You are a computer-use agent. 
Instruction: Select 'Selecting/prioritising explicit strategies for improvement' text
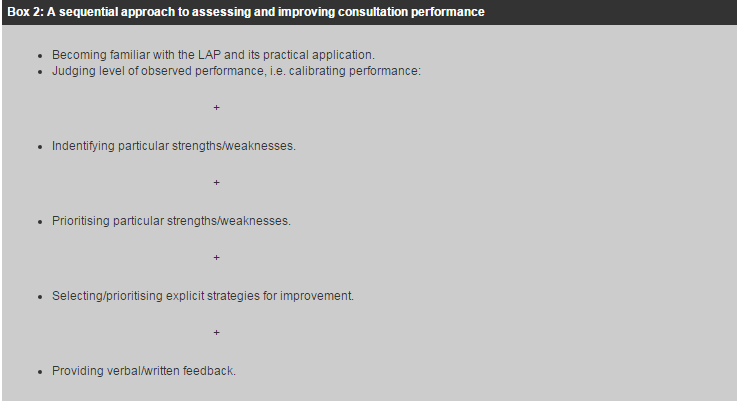(203, 296)
